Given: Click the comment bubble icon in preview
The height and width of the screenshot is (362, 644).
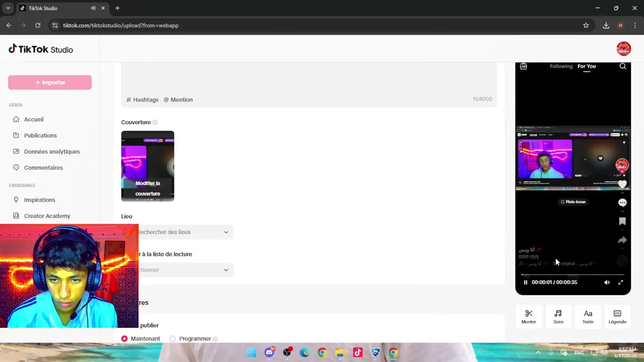Looking at the screenshot, I should (622, 203).
